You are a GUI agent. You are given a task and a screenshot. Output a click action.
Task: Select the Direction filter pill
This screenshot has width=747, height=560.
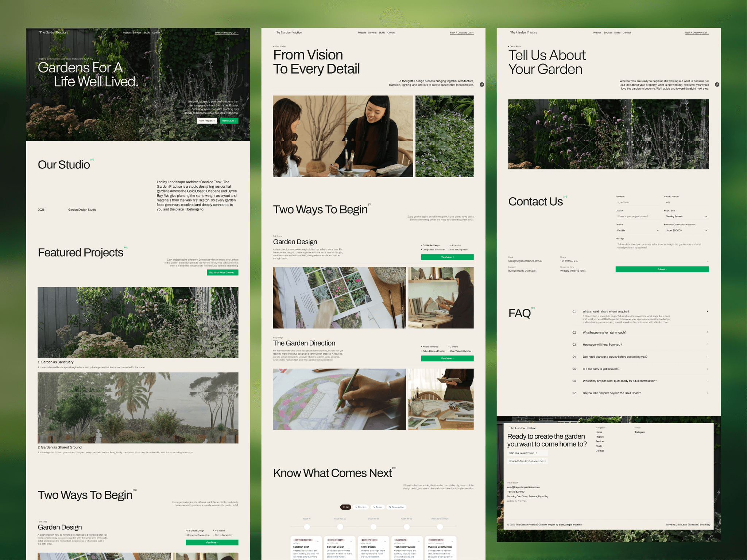(361, 507)
